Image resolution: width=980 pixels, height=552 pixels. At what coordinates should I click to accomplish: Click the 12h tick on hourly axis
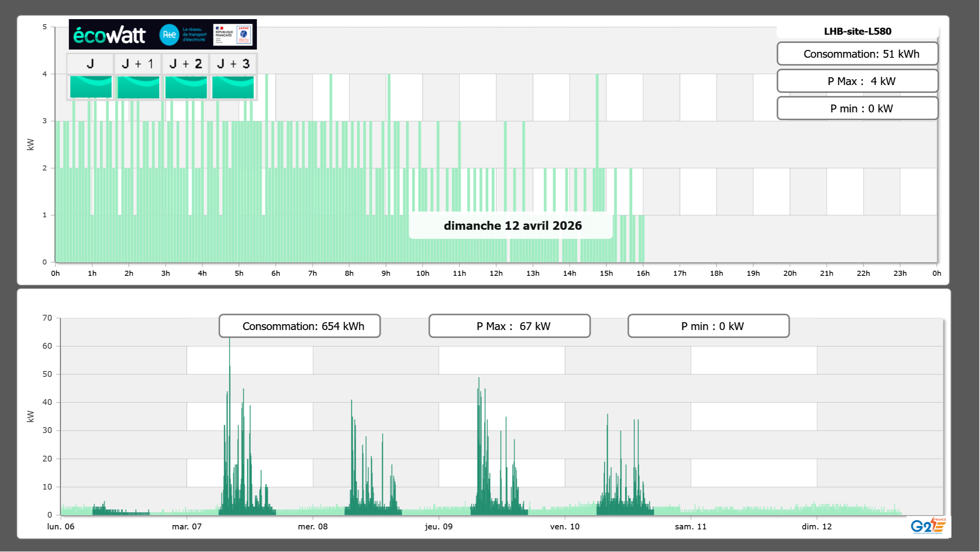pyautogui.click(x=496, y=273)
